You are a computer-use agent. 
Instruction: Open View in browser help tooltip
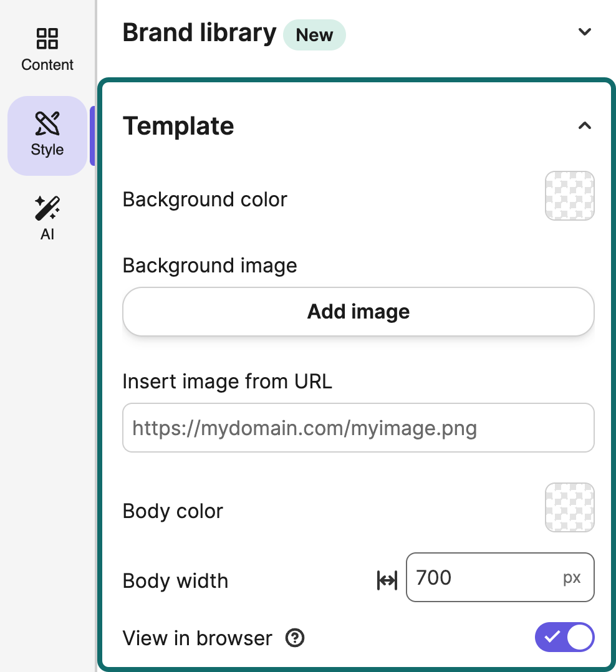[x=294, y=638]
